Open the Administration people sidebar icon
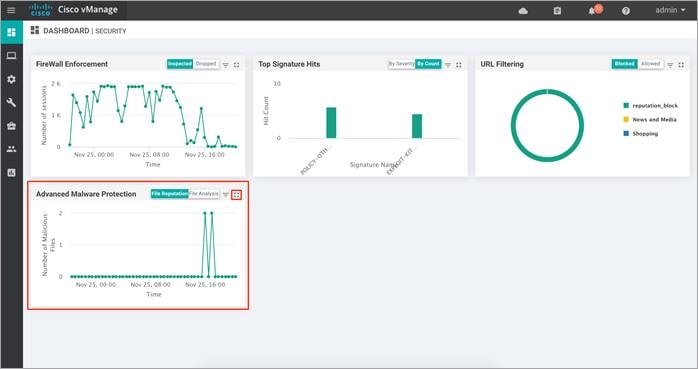 pos(12,149)
